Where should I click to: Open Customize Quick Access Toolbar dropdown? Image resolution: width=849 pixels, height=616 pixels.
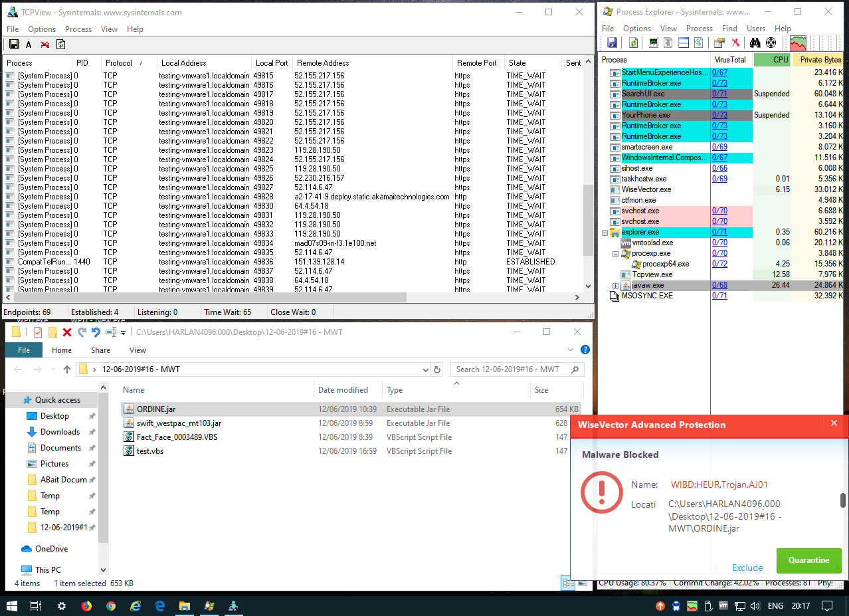point(123,332)
